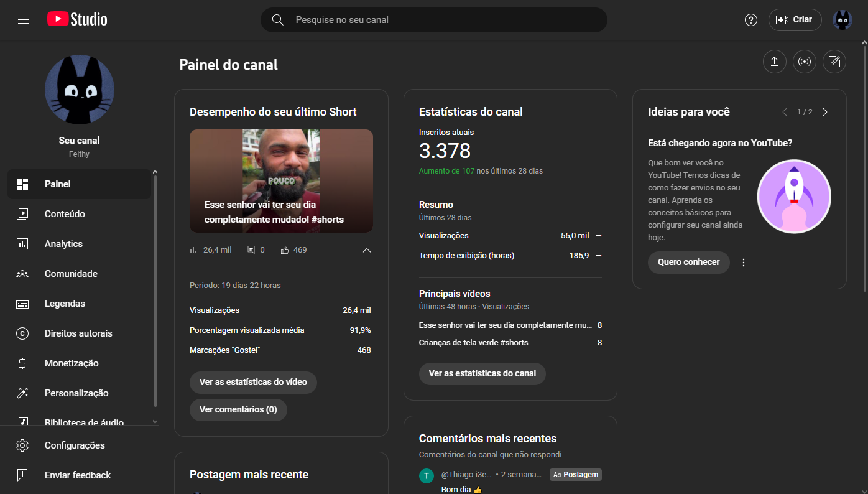The image size is (868, 494).
Task: Click the Painel dashboard grid icon
Action: 22,184
